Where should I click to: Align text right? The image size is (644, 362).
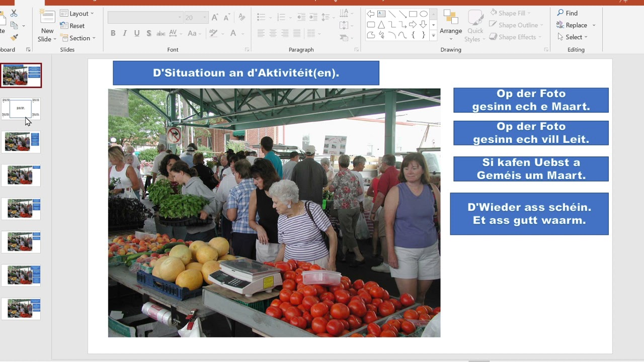click(285, 33)
